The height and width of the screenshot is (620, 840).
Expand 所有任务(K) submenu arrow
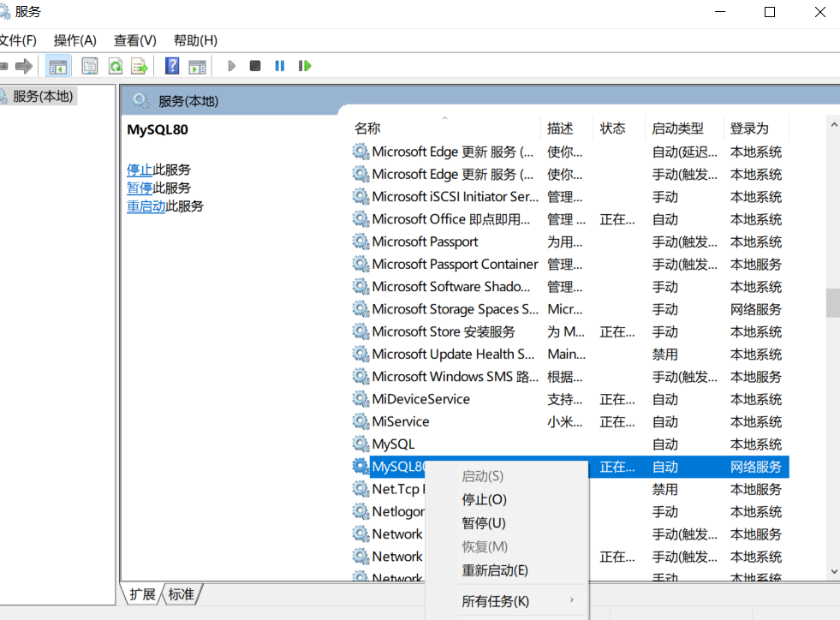(572, 600)
